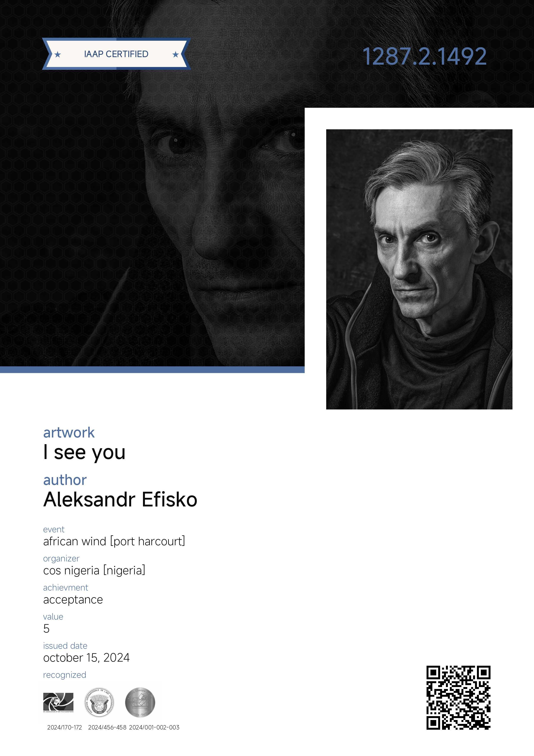This screenshot has height=756, width=534.
Task: Select the certificate number 1287.2.1492
Action: (424, 56)
